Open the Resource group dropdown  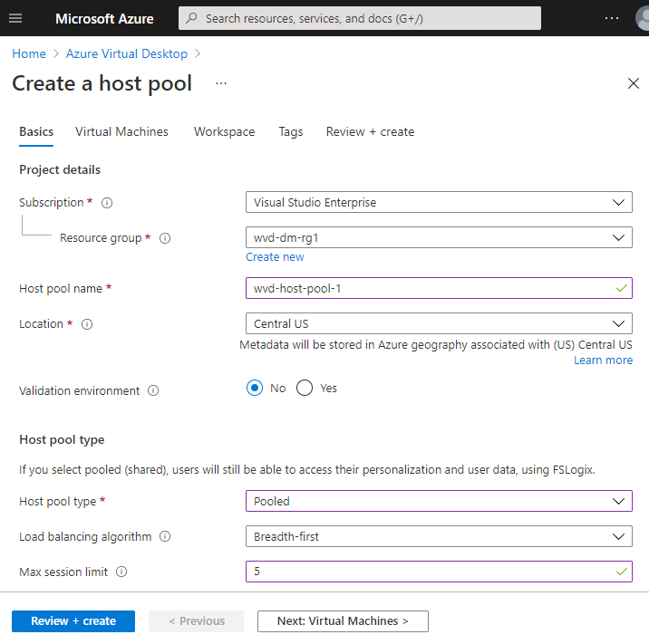[x=439, y=237]
